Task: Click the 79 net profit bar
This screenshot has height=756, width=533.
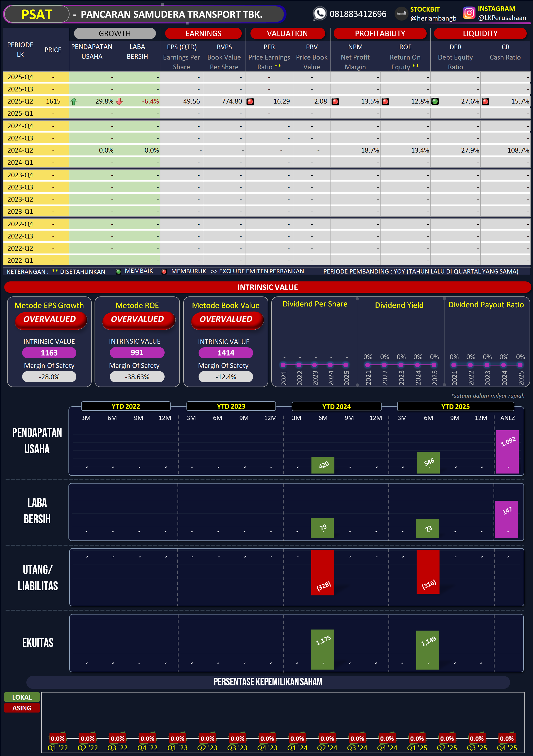Action: pyautogui.click(x=322, y=528)
